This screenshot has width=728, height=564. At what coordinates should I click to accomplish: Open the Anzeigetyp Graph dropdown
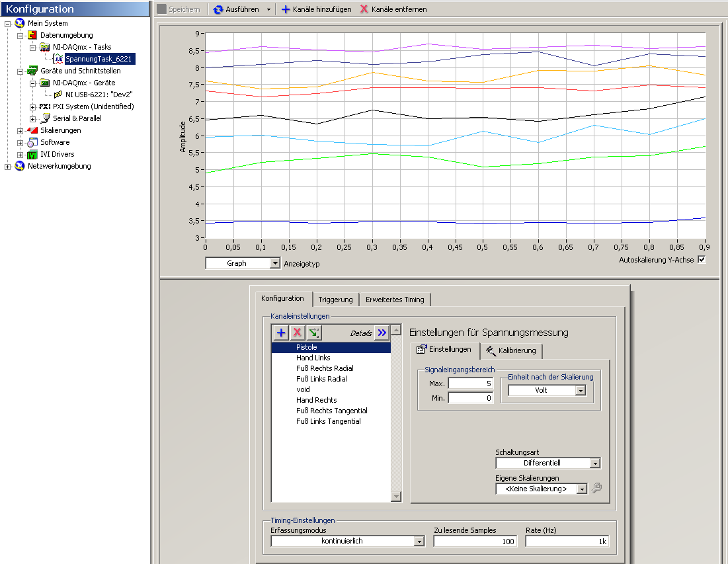(x=275, y=263)
